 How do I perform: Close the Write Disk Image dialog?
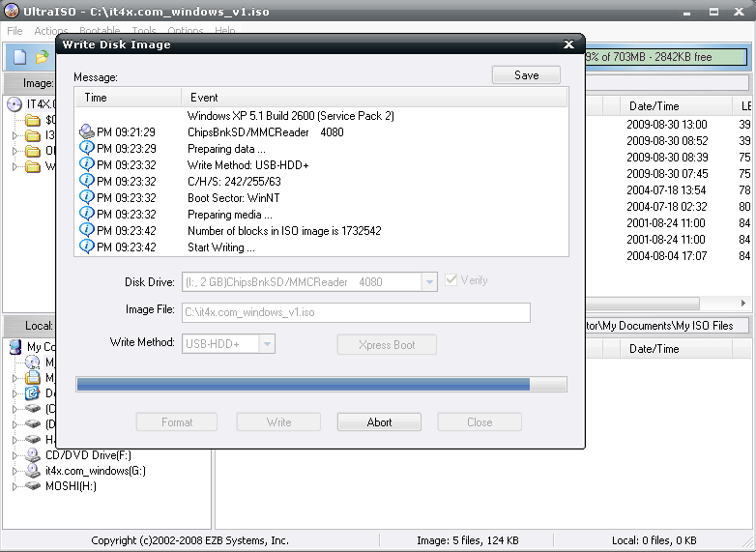pos(568,44)
